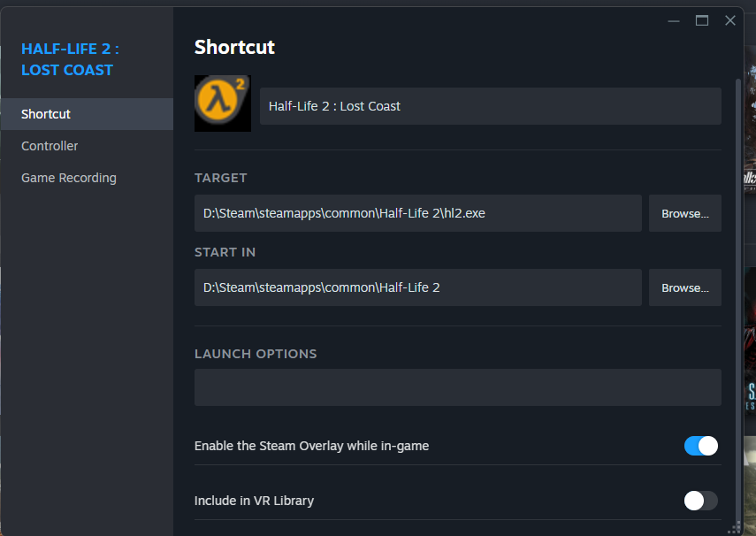
Task: Enable Include in VR Library switch
Action: click(x=701, y=501)
